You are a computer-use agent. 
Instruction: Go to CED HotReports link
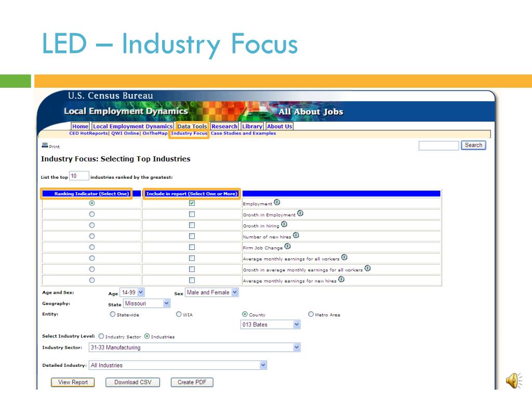pos(88,134)
